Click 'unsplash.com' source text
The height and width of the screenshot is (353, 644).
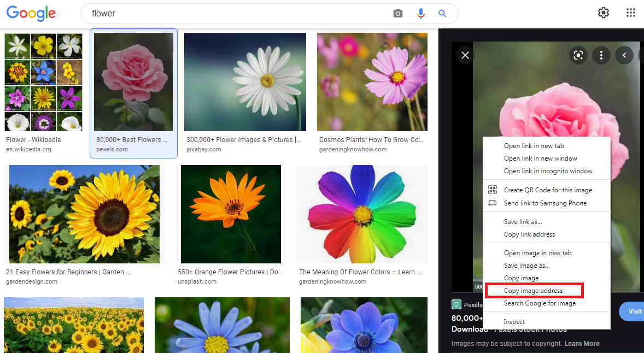pyautogui.click(x=197, y=281)
